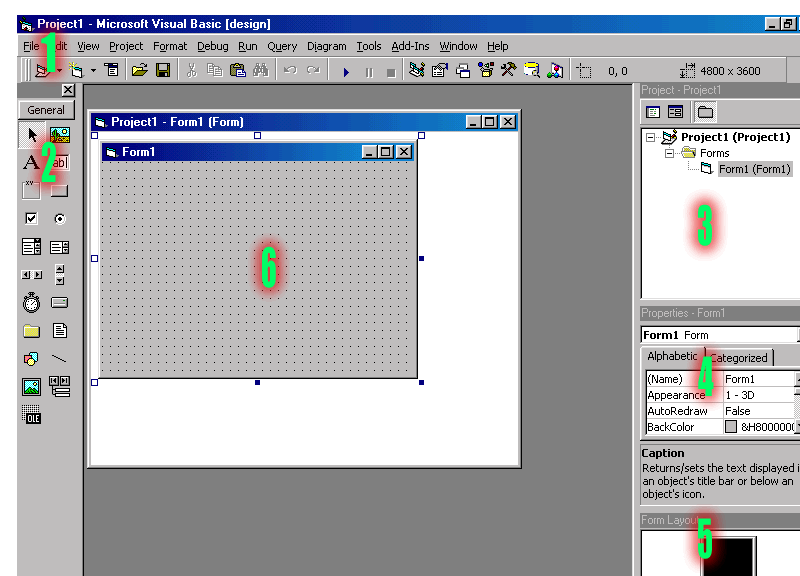Click the General toolbox tab button
800x576 pixels.
point(46,110)
